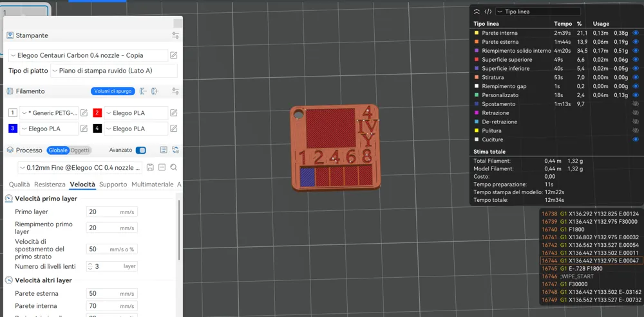Hide Riempimento solido interno lines
Image resolution: width=644 pixels, height=317 pixels.
click(636, 51)
